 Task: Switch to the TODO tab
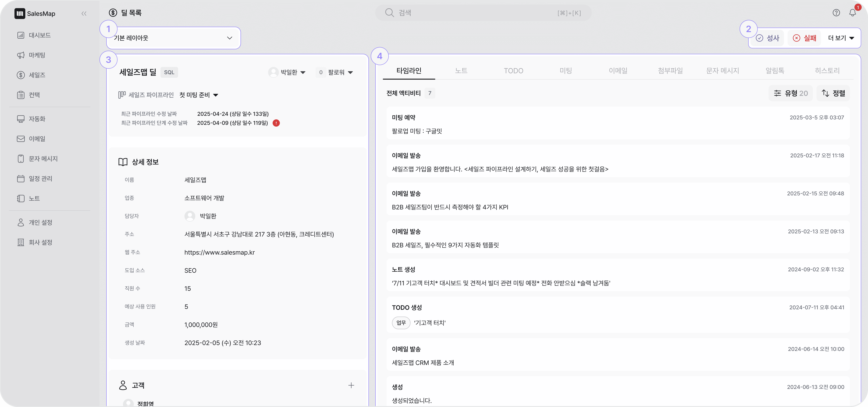514,71
